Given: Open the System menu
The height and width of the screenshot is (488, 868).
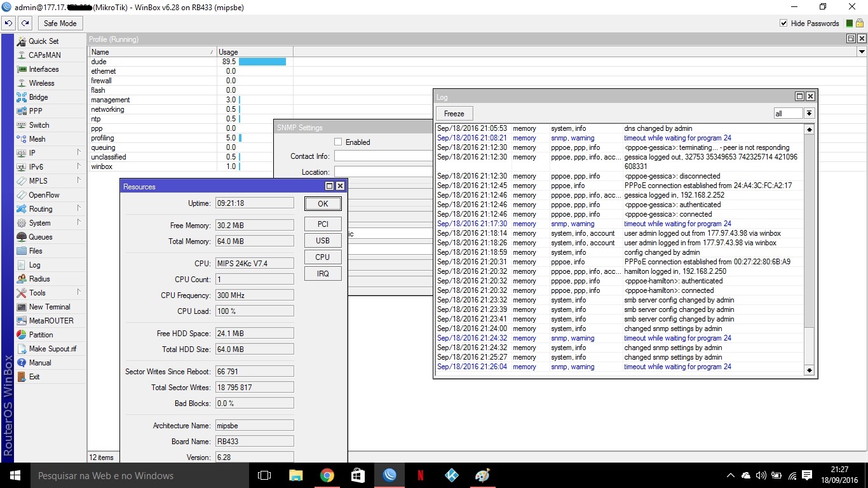Looking at the screenshot, I should coord(39,223).
